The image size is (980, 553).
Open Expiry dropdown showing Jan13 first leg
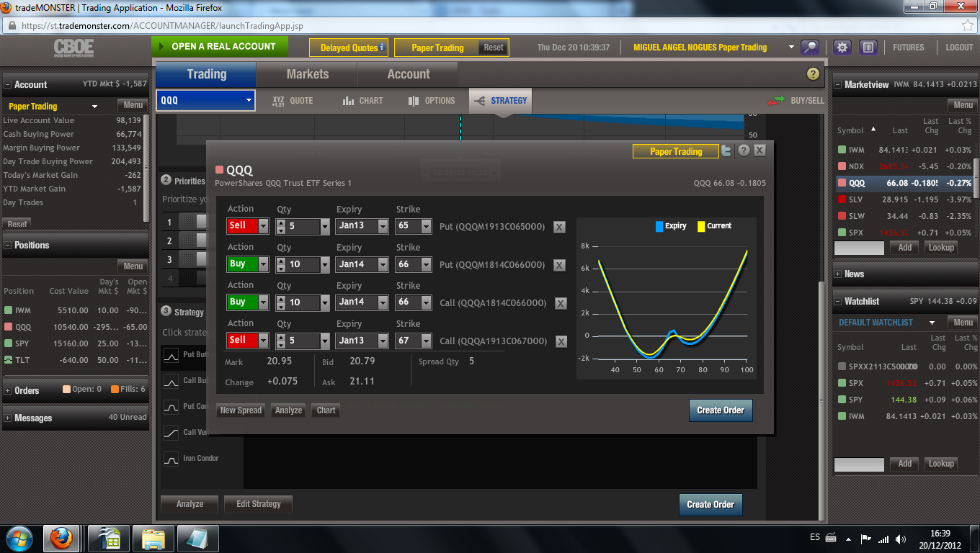383,226
